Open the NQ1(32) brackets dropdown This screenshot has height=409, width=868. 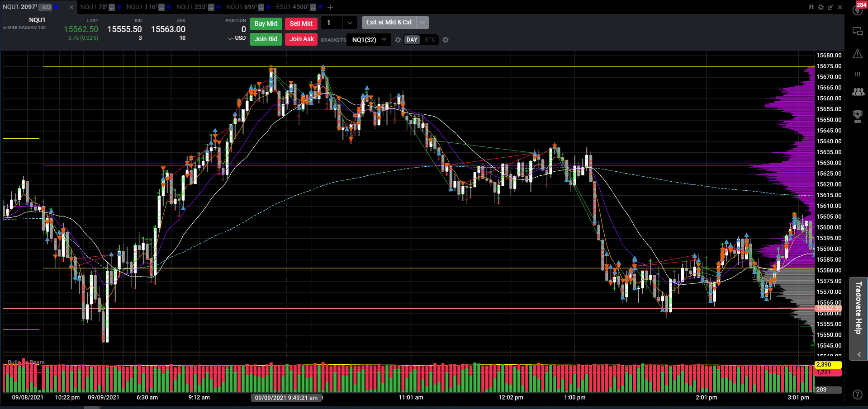coord(369,40)
